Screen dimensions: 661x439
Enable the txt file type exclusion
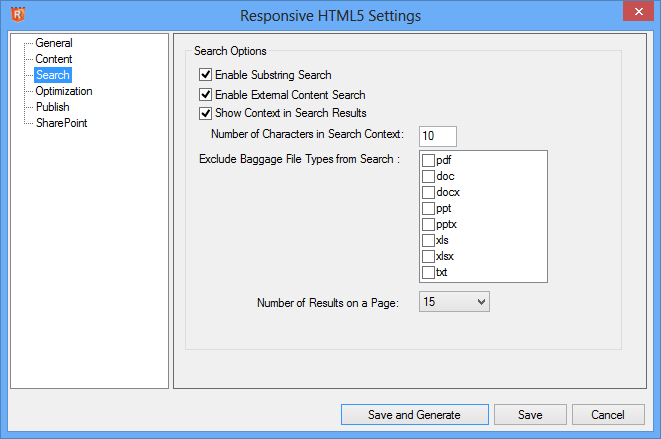[428, 272]
